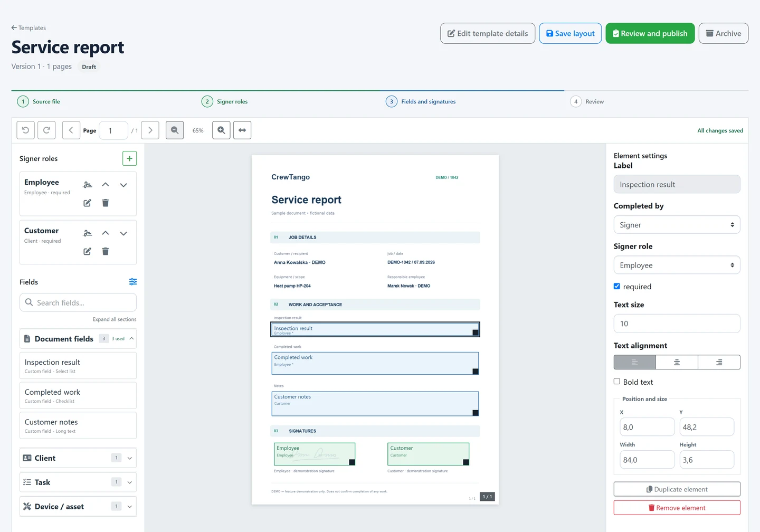Edit the Customer signer role
This screenshot has height=532, width=760.
click(x=88, y=251)
